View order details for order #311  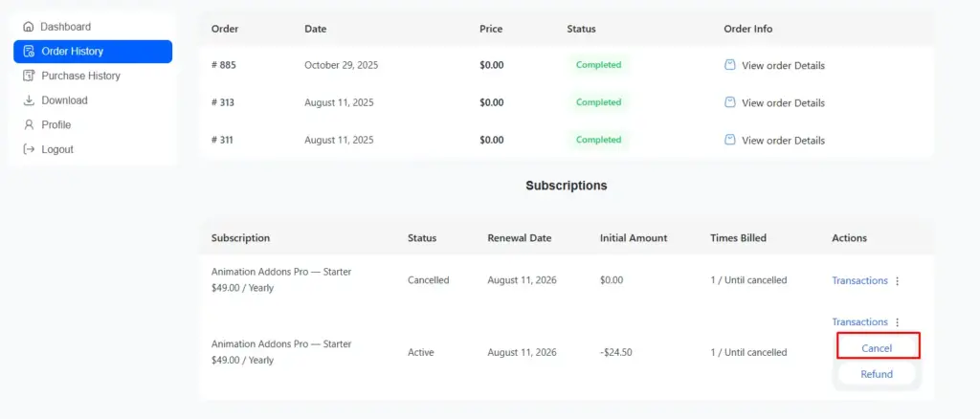783,140
